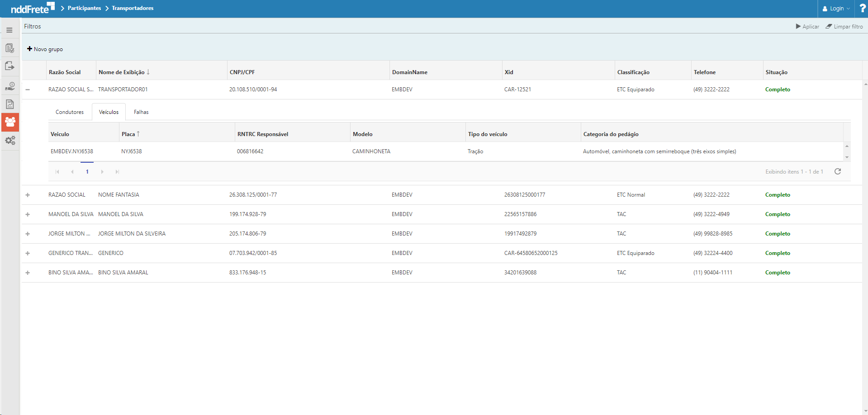Viewport: 868px width, 415px height.
Task: Select the highlighted Participantes people icon
Action: click(10, 122)
